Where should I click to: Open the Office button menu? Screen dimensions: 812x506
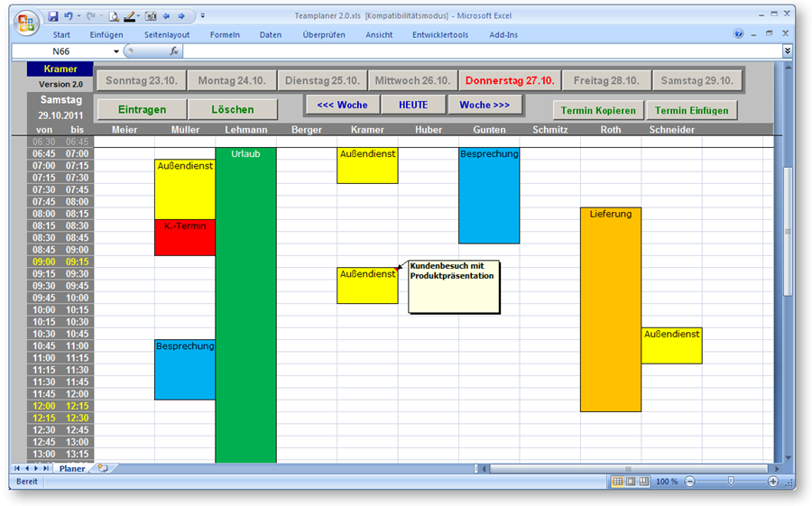point(26,23)
